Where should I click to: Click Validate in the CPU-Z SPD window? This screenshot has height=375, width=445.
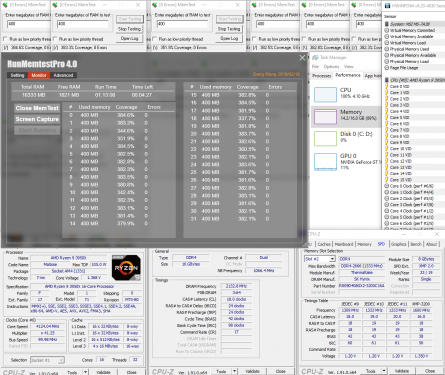pyautogui.click(x=402, y=371)
